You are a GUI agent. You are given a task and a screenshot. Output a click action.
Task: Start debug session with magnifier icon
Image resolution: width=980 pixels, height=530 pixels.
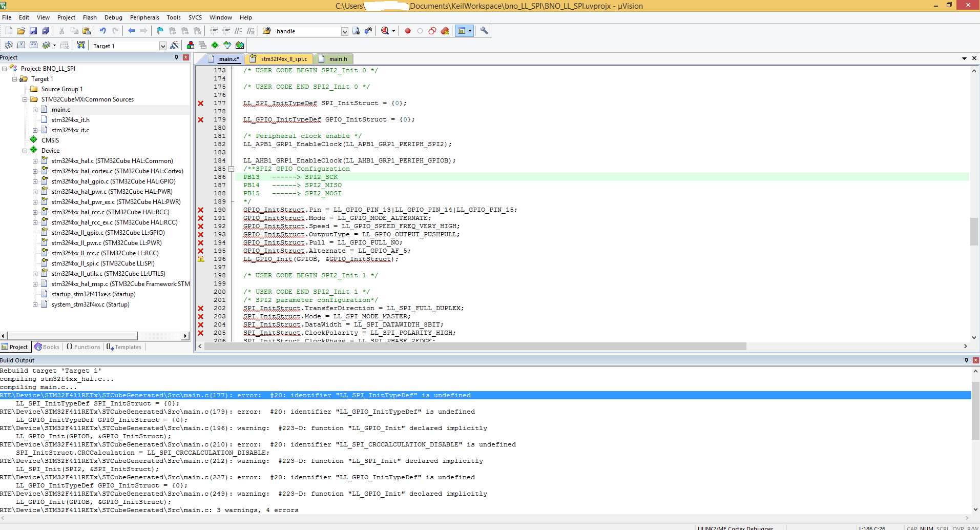385,31
